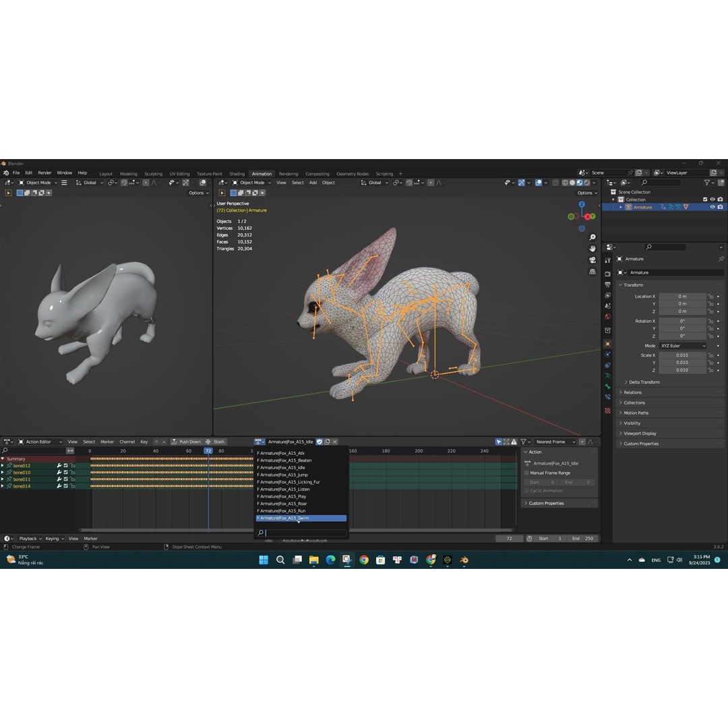Image resolution: width=728 pixels, height=728 pixels.
Task: Open the Nearest Frame snapping dropdown
Action: [555, 442]
